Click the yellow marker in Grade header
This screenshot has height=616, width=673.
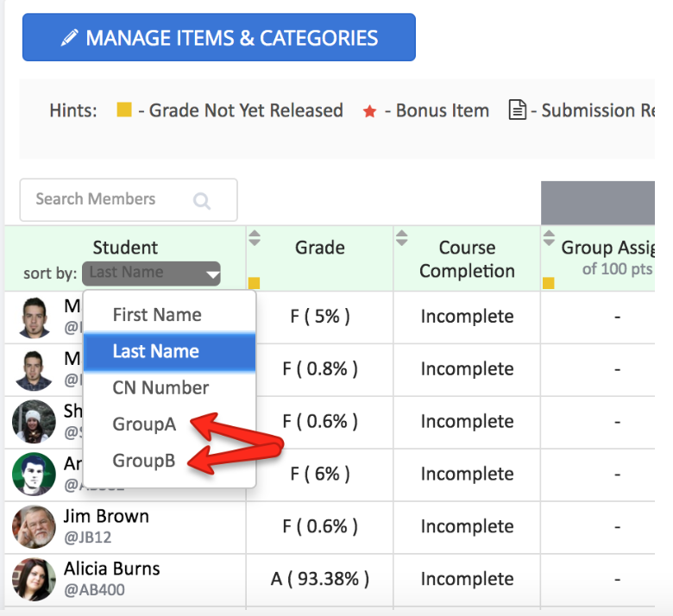[254, 283]
